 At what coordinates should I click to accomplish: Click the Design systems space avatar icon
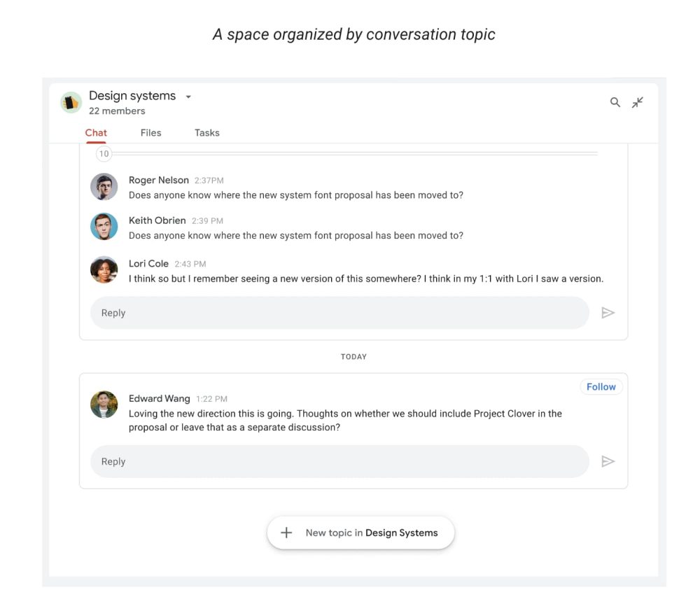[x=71, y=103]
